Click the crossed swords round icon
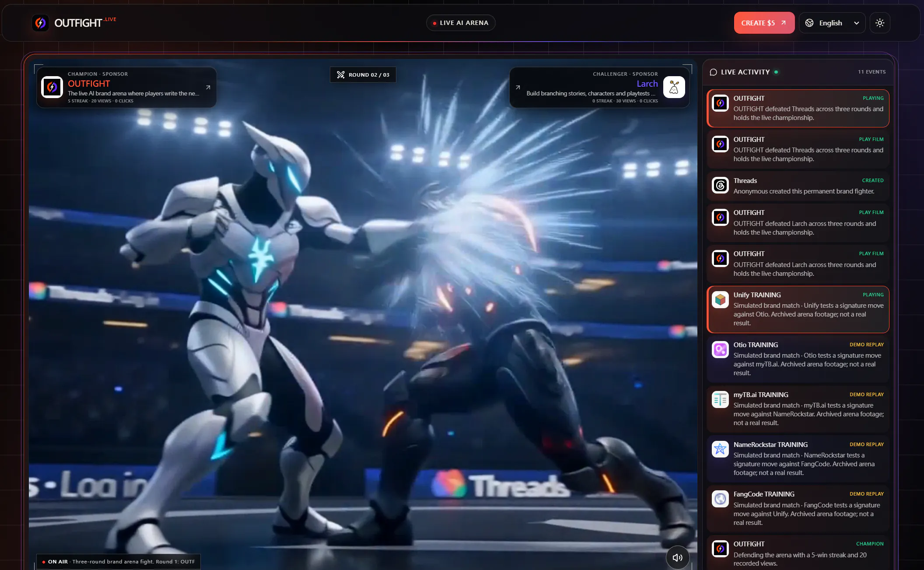This screenshot has width=924, height=570. click(x=341, y=75)
